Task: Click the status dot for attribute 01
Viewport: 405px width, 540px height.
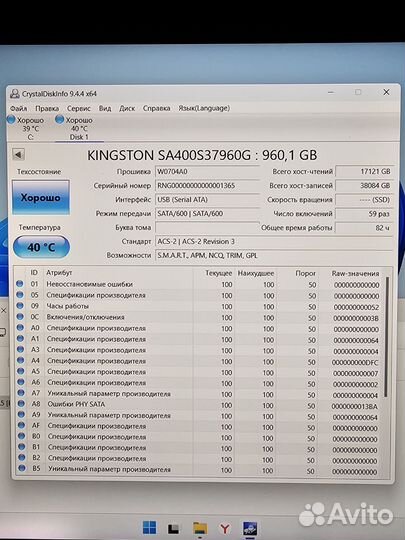Action: (x=20, y=283)
